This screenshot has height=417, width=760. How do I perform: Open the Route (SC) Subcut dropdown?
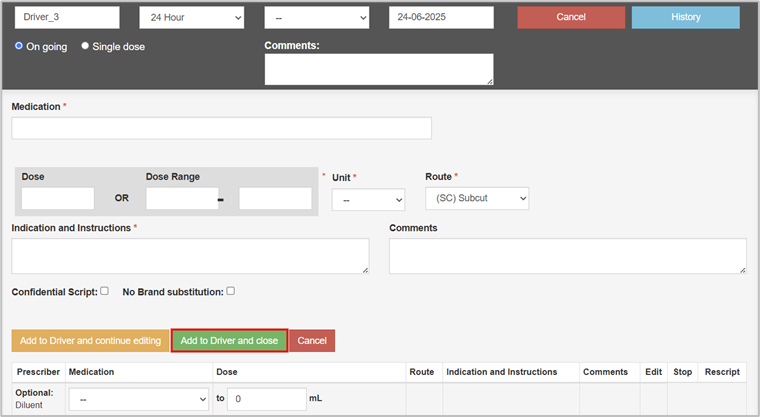(x=476, y=198)
